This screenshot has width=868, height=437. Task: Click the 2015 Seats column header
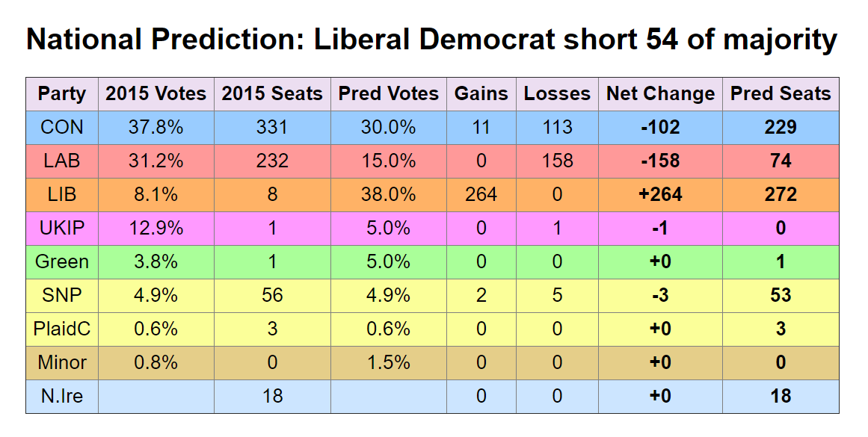coord(272,94)
